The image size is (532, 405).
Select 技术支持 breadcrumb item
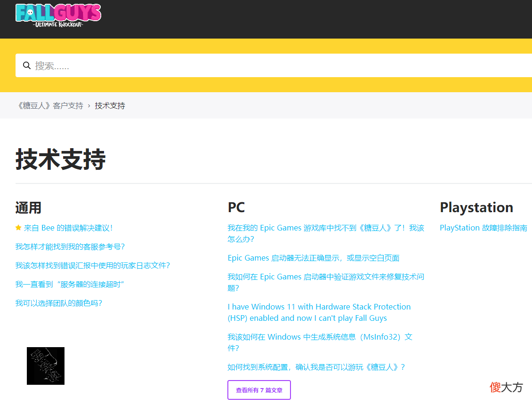coord(110,106)
